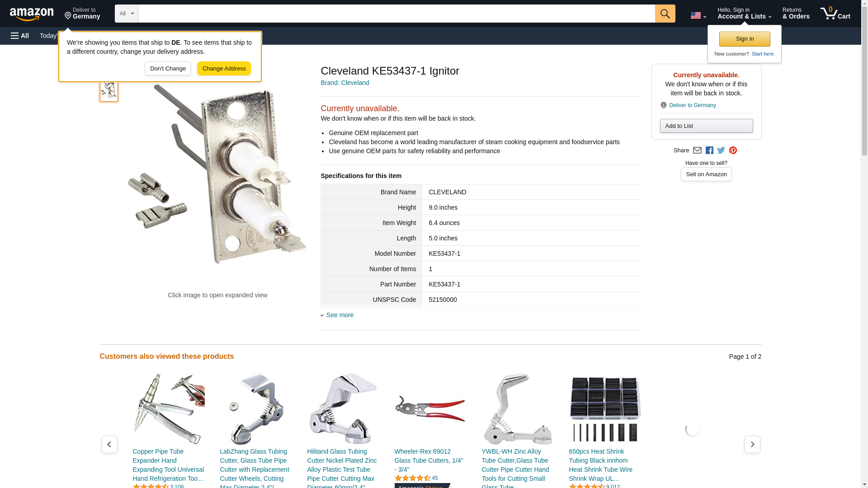This screenshot has width=868, height=488.
Task: Share product on Facebook icon
Action: point(709,150)
